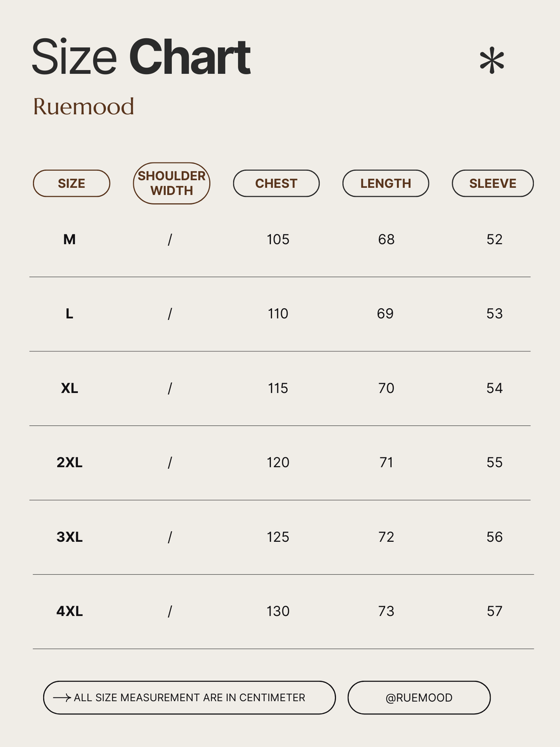
Task: Select the SHOULDER WIDTH header pill
Action: pyautogui.click(x=171, y=183)
